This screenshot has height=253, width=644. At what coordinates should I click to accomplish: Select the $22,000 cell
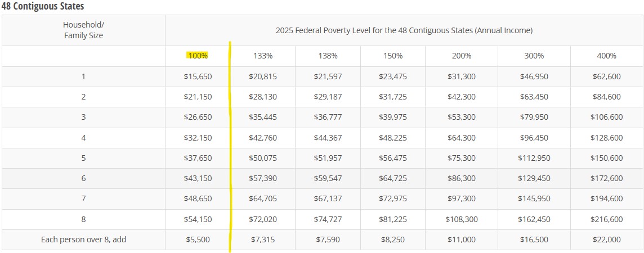[x=606, y=240]
